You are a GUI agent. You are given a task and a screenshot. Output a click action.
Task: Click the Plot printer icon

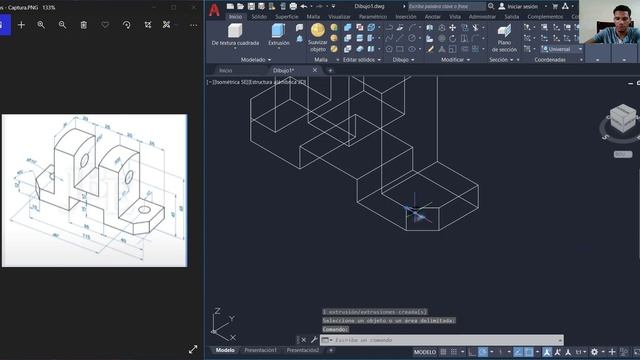click(293, 6)
